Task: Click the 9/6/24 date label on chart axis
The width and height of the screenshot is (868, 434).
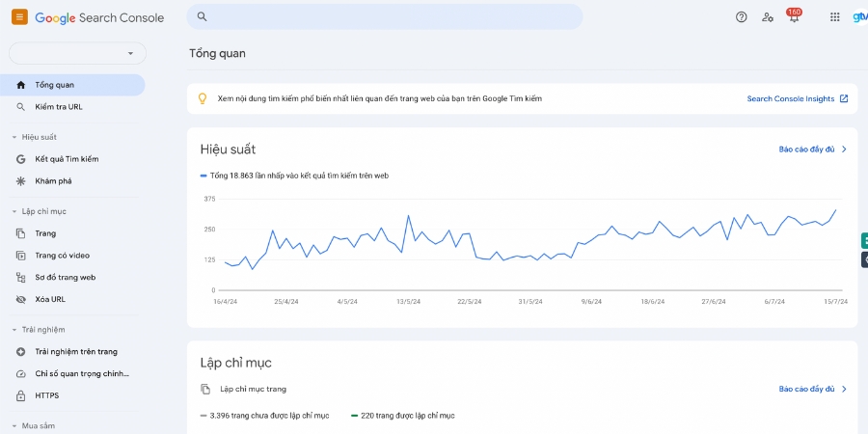Action: click(x=591, y=302)
